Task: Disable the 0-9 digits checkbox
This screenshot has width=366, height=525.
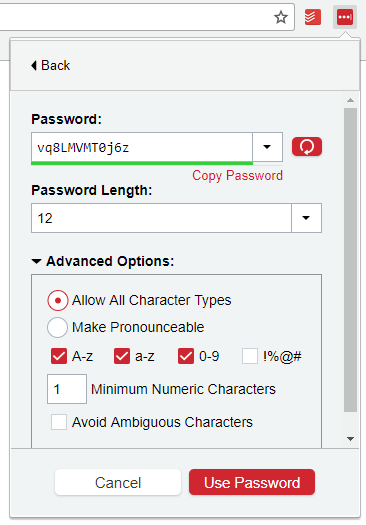Action: pyautogui.click(x=186, y=356)
